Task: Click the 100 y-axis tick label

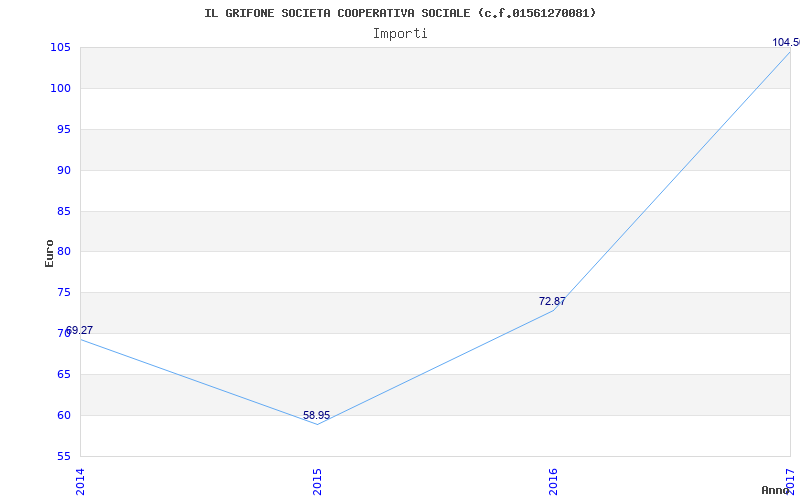Action: (60, 88)
